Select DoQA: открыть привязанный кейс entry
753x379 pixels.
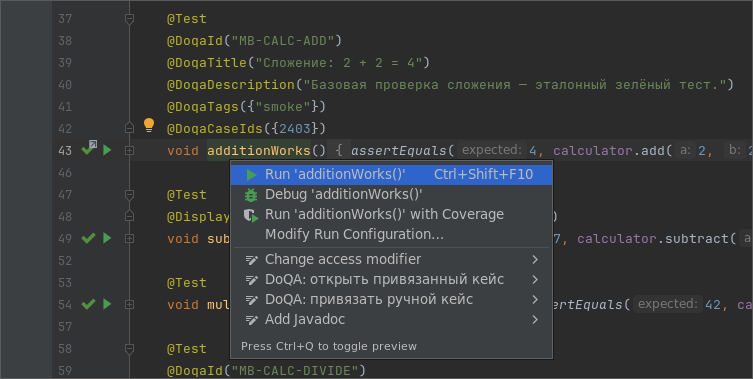click(391, 280)
